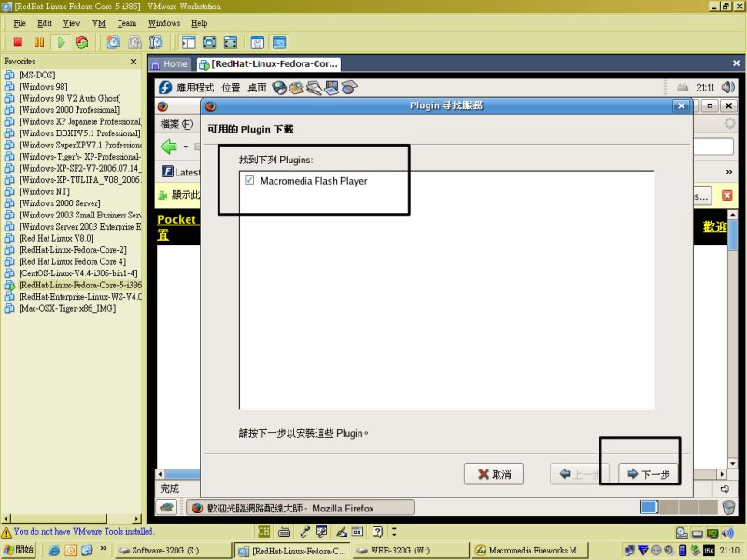Switch to Macromedia Fireworks in the taskbar
This screenshot has height=560, width=747.
click(529, 551)
